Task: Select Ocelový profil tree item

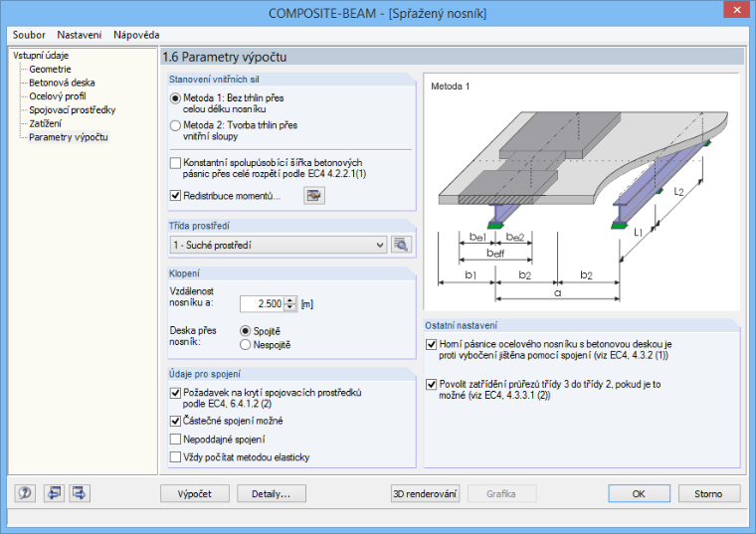Action: point(58,95)
